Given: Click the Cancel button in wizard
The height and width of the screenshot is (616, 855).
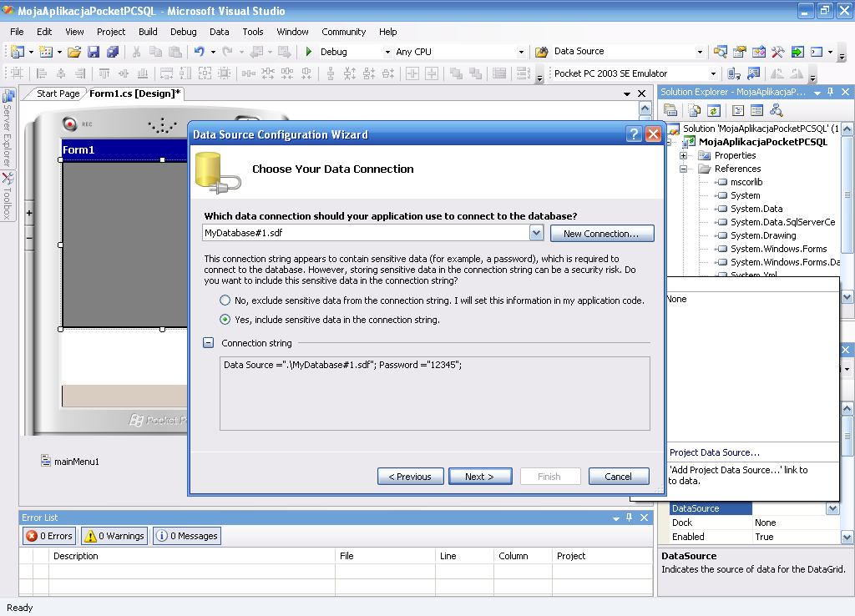Looking at the screenshot, I should coord(619,477).
